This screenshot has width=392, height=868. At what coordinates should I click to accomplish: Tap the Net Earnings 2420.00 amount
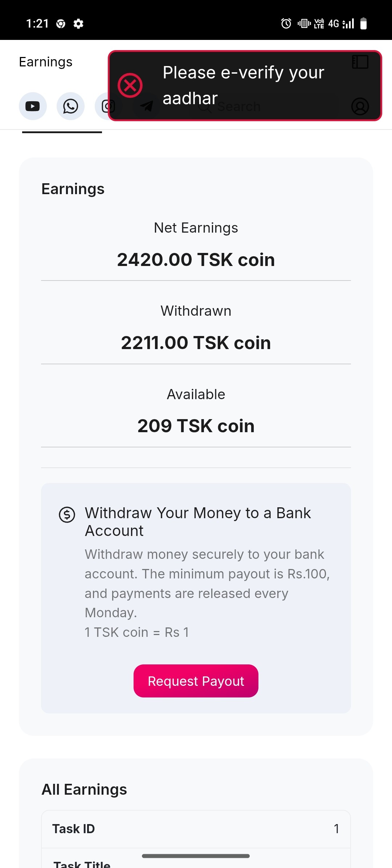tap(196, 260)
